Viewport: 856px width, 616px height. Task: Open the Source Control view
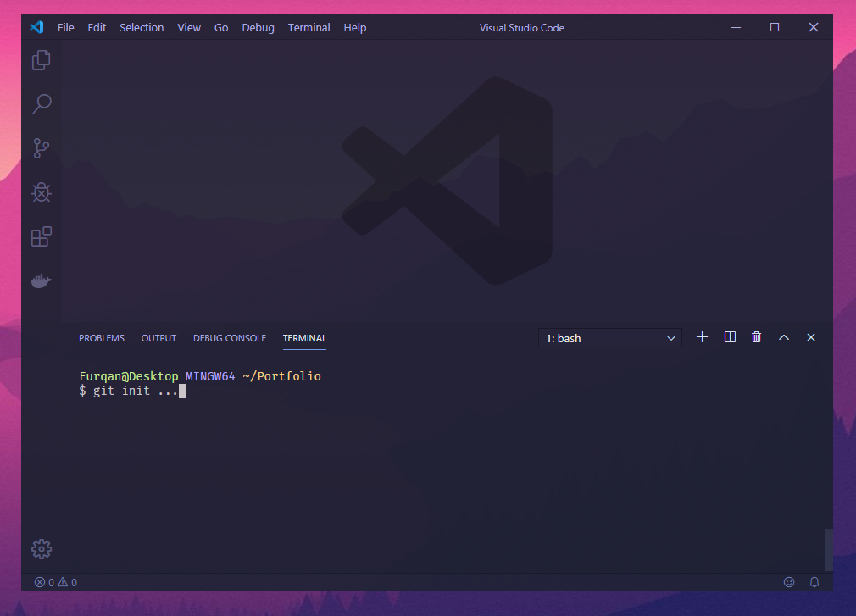pyautogui.click(x=41, y=147)
